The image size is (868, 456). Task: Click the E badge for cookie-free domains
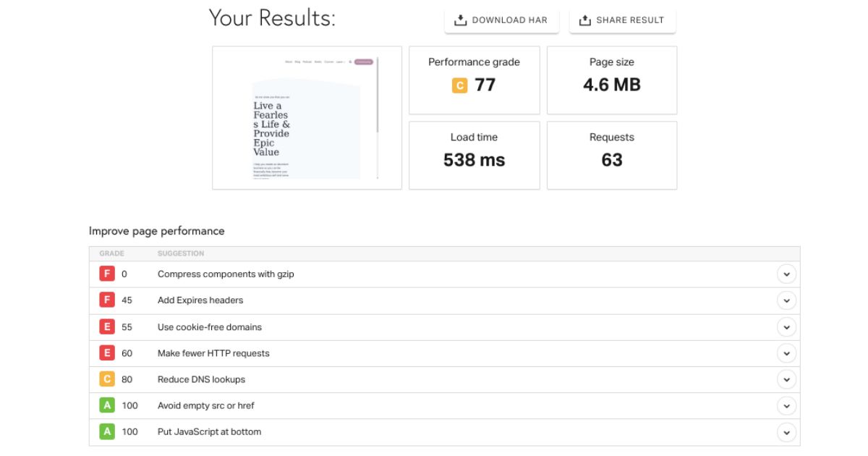(x=106, y=327)
